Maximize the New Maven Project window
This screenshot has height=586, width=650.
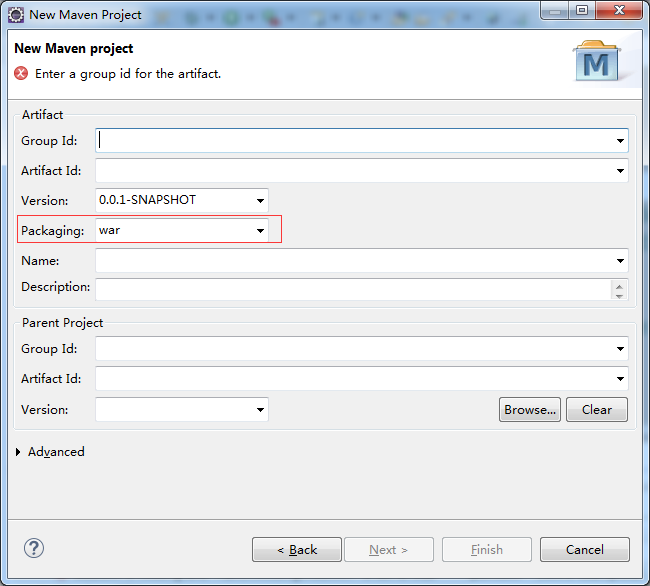[x=582, y=10]
